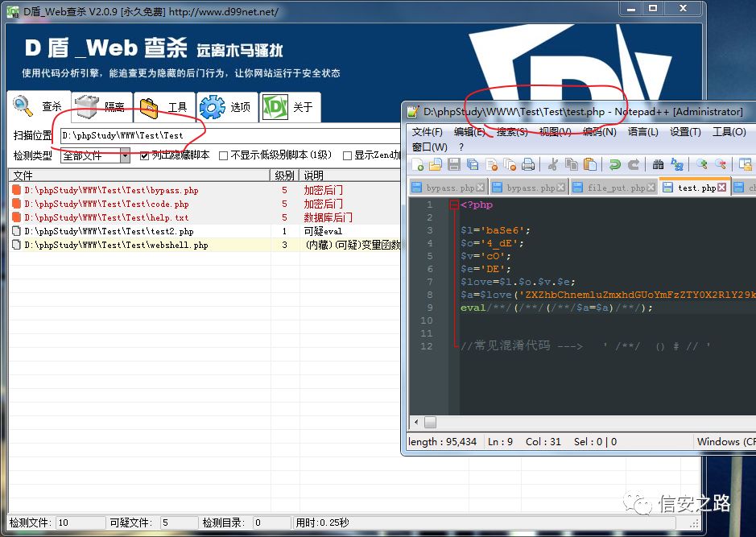Image resolution: width=756 pixels, height=537 pixels.
Task: Click the horizontal scrollbar left arrow in Notepad++
Action: (x=416, y=422)
